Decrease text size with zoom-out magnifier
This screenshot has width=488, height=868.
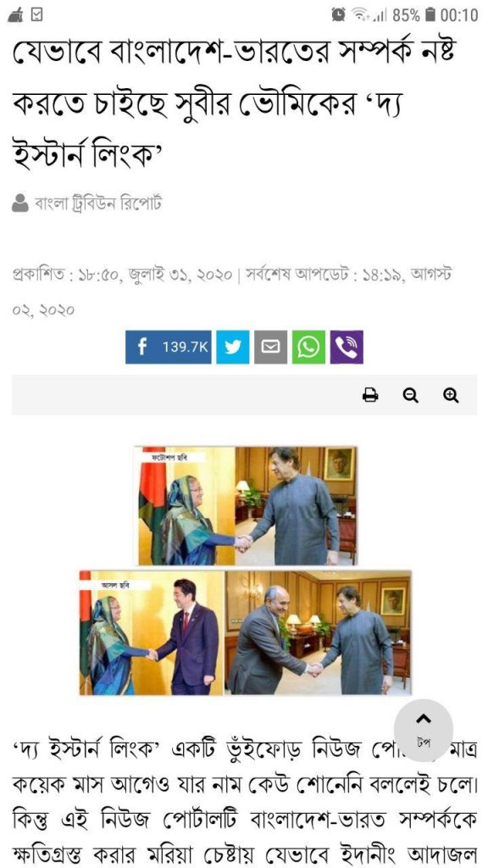click(x=411, y=395)
